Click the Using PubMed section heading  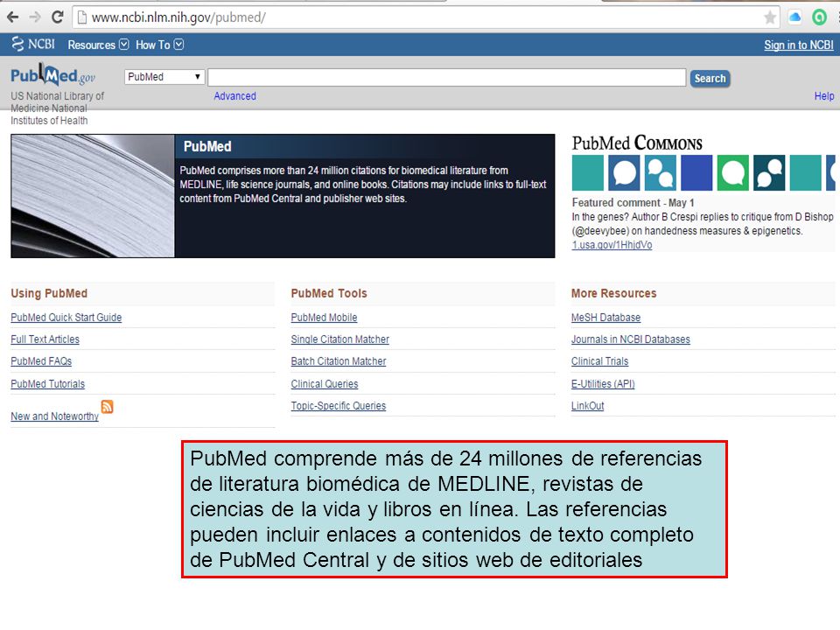tap(49, 293)
